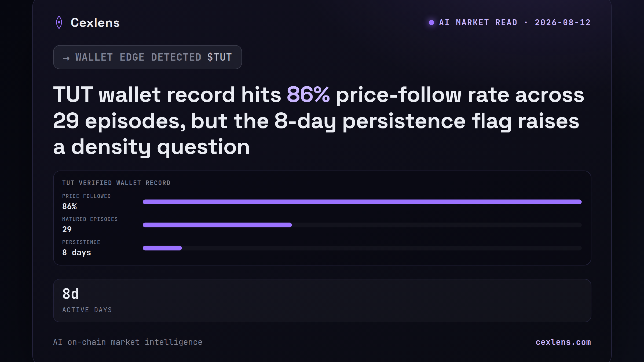
Task: Click the ACTIVE DAYS label
Action: 87,310
